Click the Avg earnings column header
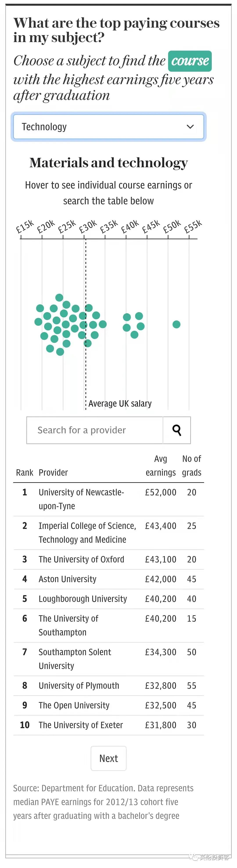This screenshot has height=868, width=237. click(160, 466)
